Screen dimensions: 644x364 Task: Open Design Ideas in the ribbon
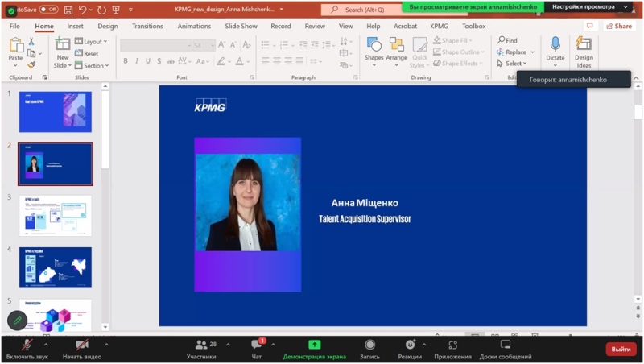[x=584, y=50]
